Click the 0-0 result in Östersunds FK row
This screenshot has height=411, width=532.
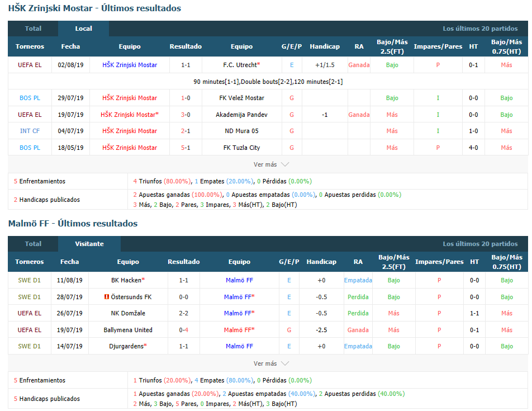(183, 297)
